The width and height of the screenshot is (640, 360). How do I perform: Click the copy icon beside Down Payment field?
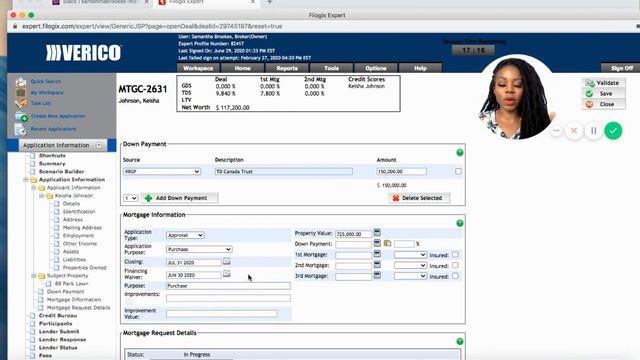pyautogui.click(x=387, y=244)
